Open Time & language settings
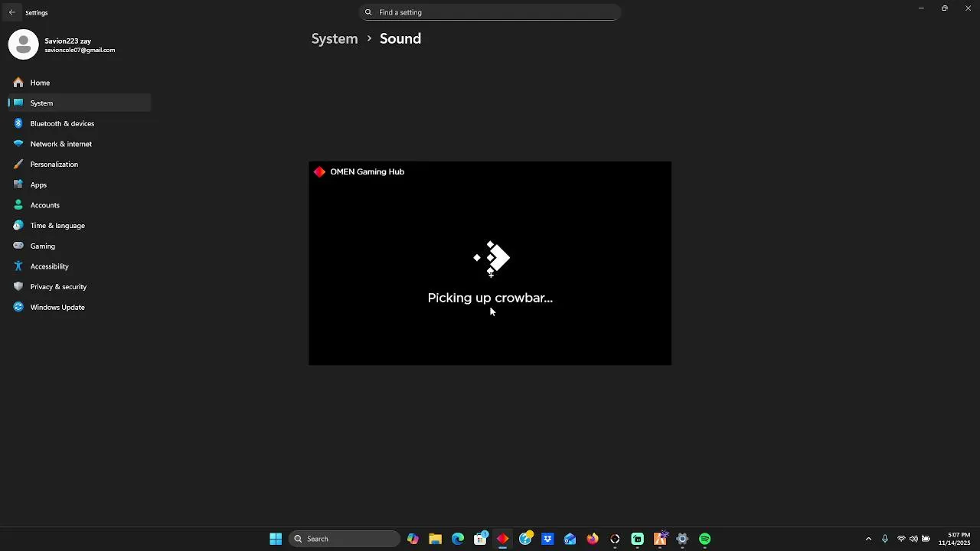This screenshot has width=980, height=551. 80,226
